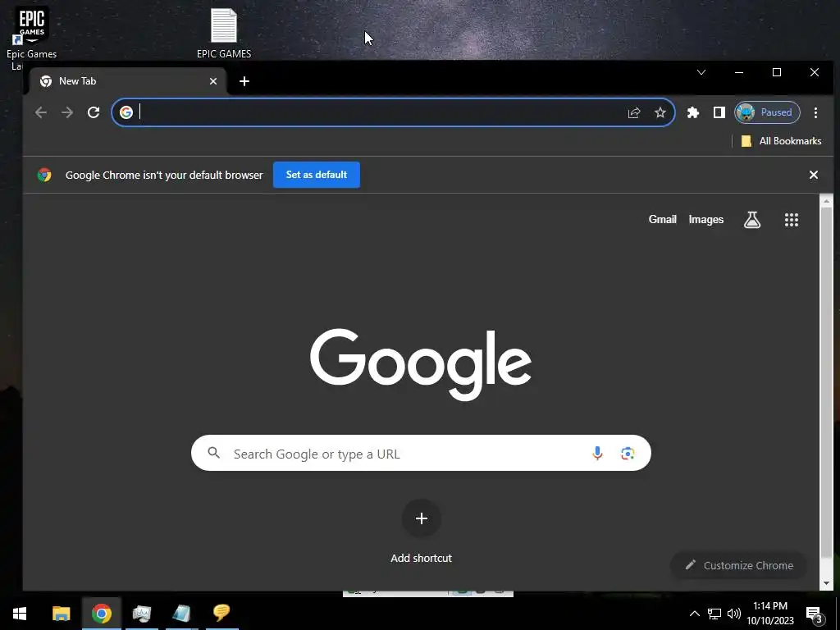The image size is (840, 630).
Task: Start voice search microphone
Action: point(597,453)
